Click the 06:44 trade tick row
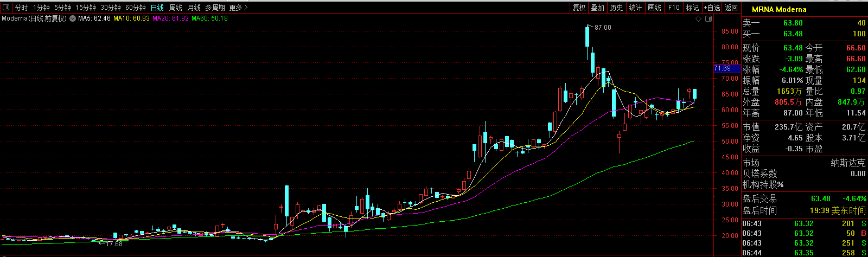868x257 pixels. (x=804, y=253)
